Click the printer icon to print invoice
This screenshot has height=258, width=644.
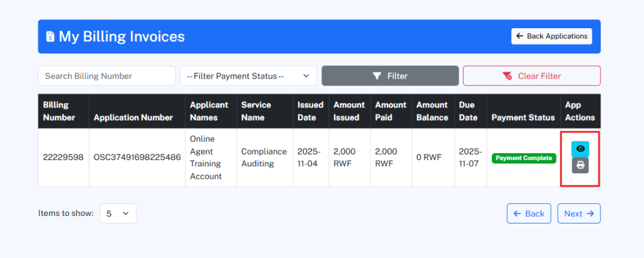580,166
